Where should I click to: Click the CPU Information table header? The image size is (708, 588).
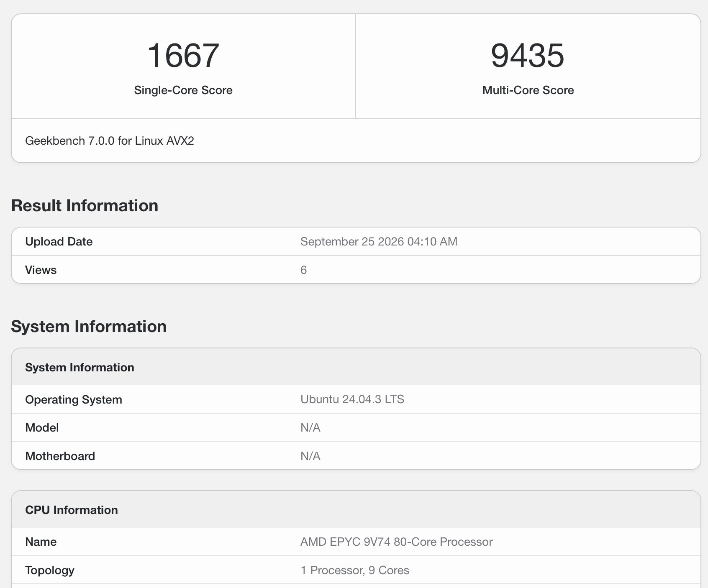pyautogui.click(x=72, y=510)
